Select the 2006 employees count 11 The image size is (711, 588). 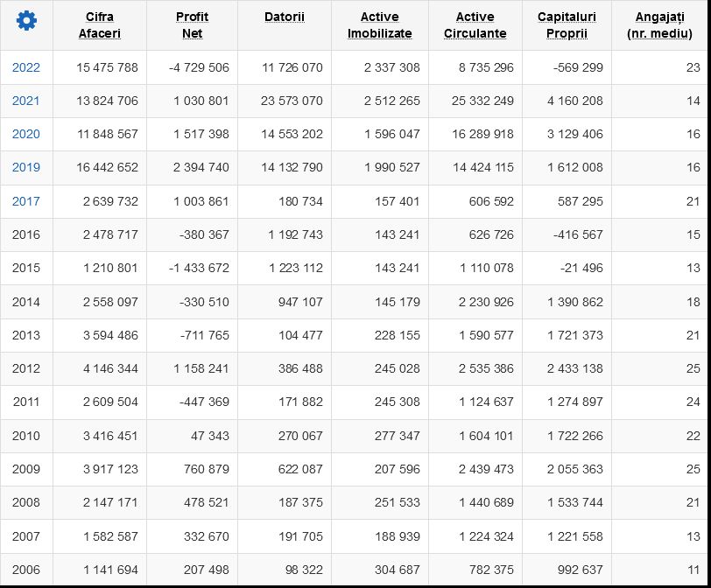coord(693,570)
